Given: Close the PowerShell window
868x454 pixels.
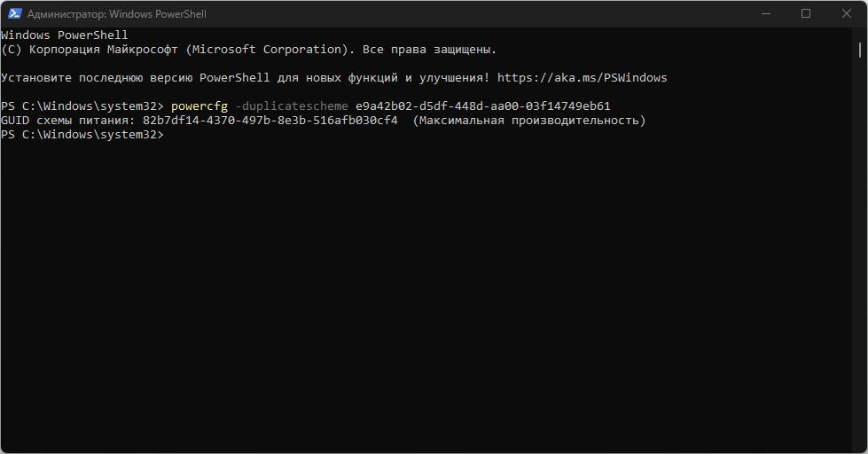Looking at the screenshot, I should click(846, 13).
